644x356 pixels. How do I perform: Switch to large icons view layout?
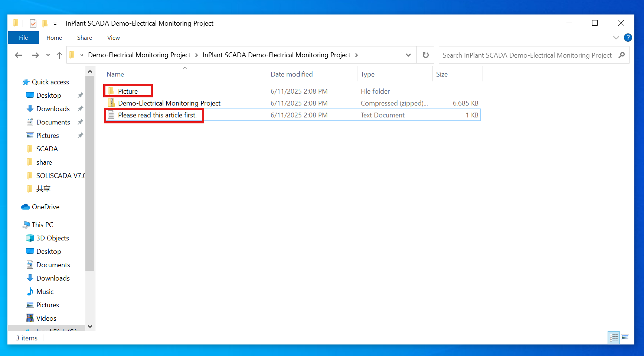click(x=625, y=337)
